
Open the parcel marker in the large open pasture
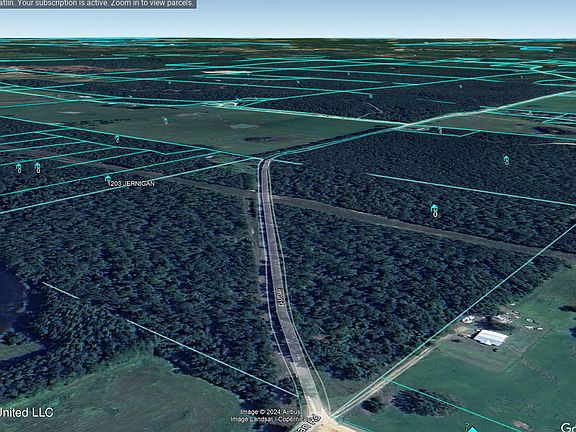pos(165,120)
